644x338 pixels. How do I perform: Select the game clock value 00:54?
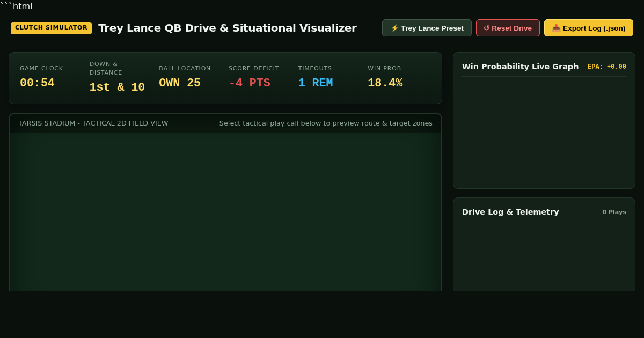(37, 83)
